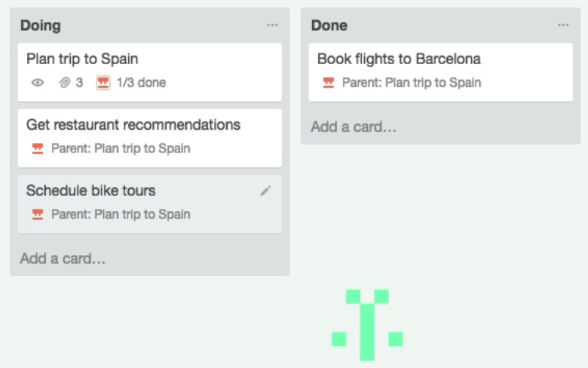Click the parent label text on Book flights card
The height and width of the screenshot is (368, 588).
tap(412, 83)
